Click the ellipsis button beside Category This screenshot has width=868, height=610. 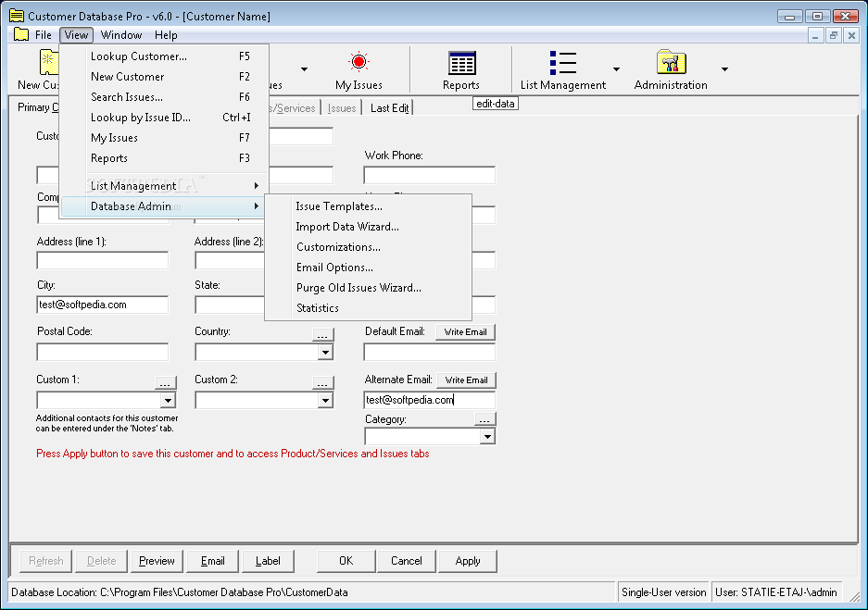484,419
